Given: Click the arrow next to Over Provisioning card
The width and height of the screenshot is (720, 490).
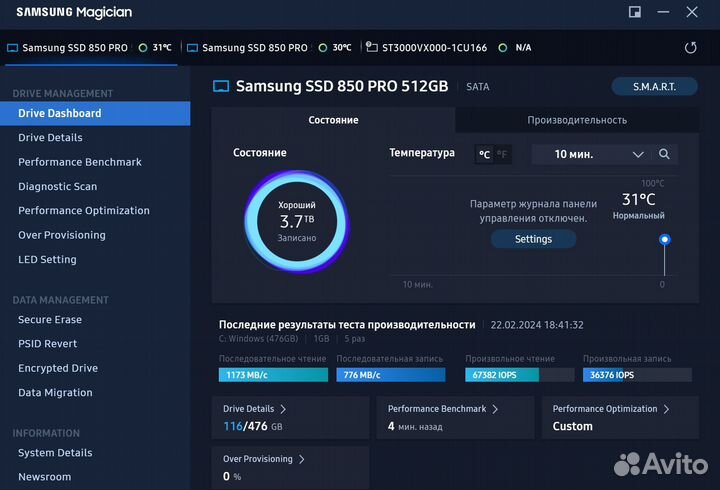Looking at the screenshot, I should (302, 459).
